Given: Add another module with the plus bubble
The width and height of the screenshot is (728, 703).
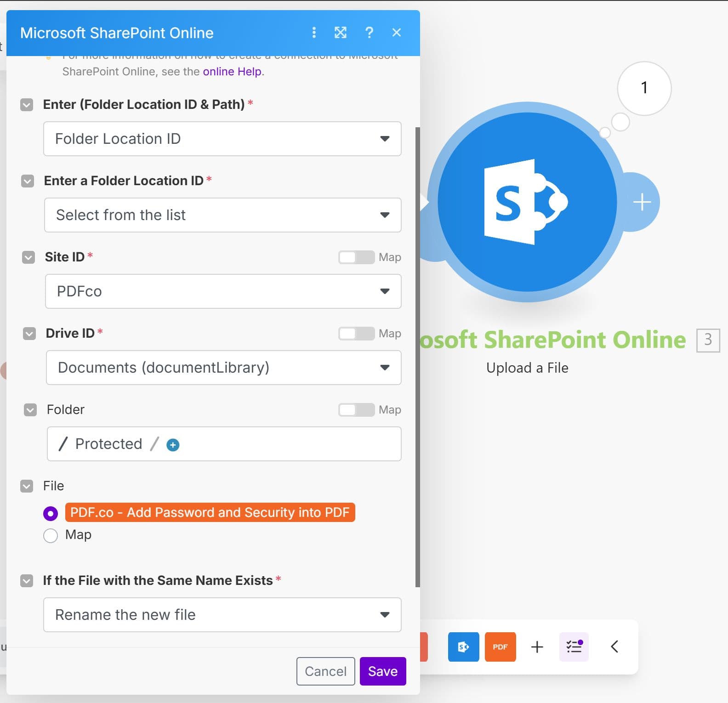Looking at the screenshot, I should pos(642,202).
